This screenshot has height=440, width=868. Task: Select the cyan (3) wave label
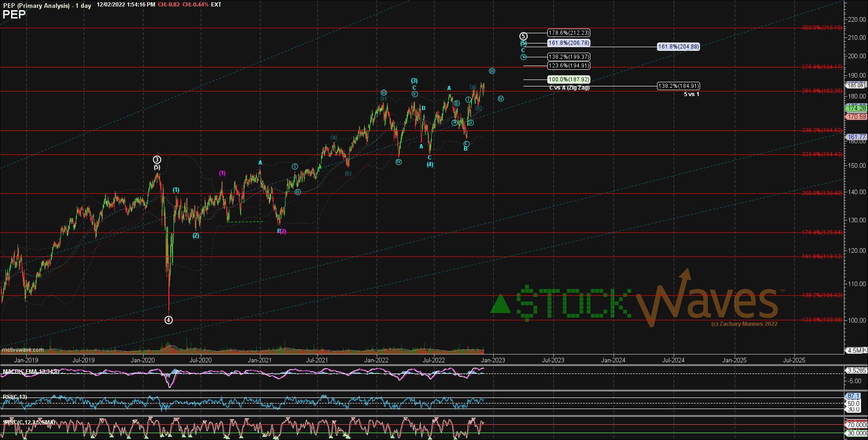point(415,81)
